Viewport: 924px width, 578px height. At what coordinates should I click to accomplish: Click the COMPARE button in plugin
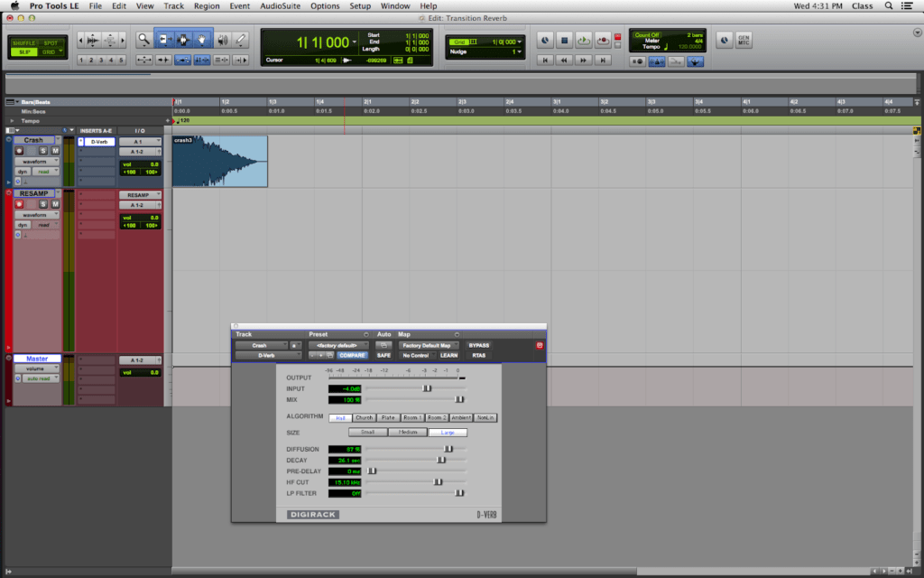coord(352,356)
